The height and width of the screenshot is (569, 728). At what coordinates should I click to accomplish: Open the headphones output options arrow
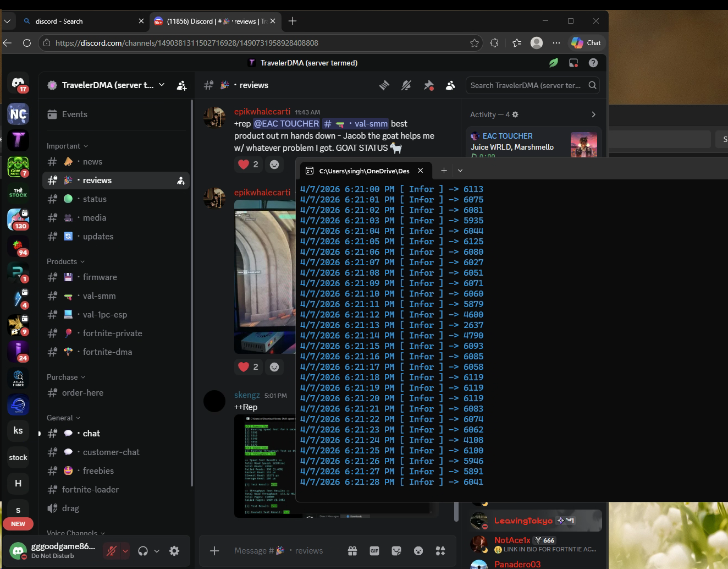(x=157, y=551)
